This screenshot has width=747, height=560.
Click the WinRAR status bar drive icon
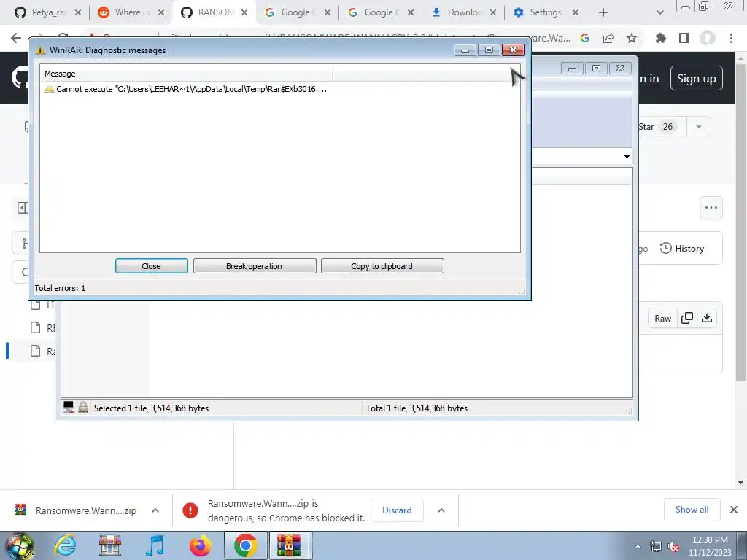[69, 407]
